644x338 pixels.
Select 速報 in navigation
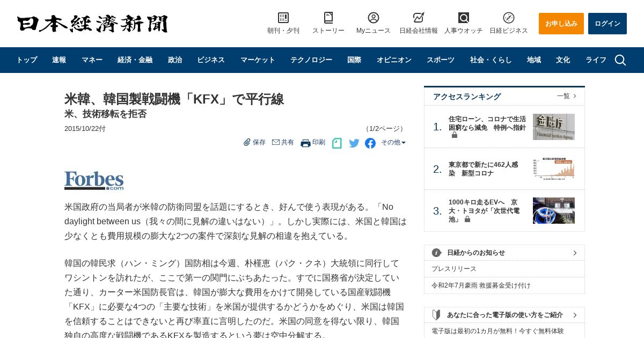click(x=59, y=60)
